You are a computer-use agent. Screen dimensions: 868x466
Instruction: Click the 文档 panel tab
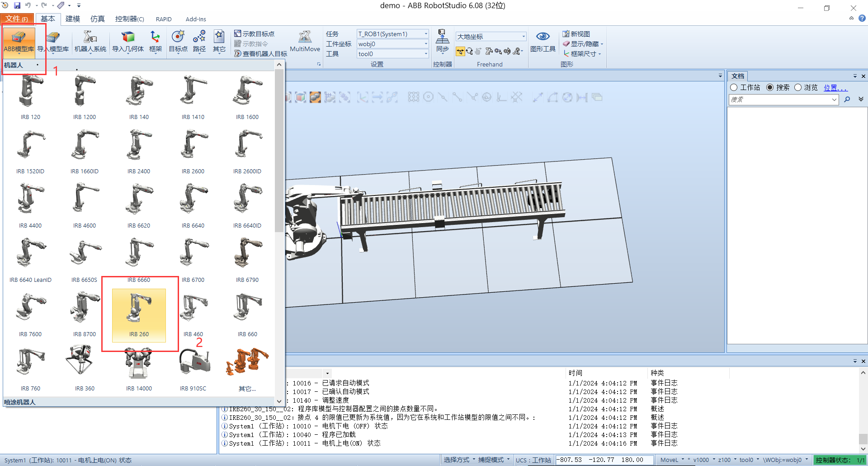point(738,76)
